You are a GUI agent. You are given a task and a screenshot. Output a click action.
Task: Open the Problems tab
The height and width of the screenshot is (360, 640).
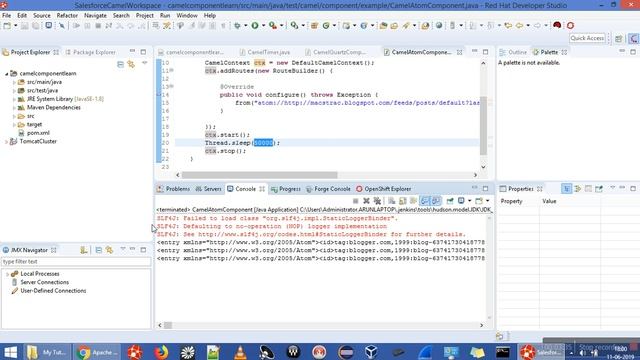[174, 189]
